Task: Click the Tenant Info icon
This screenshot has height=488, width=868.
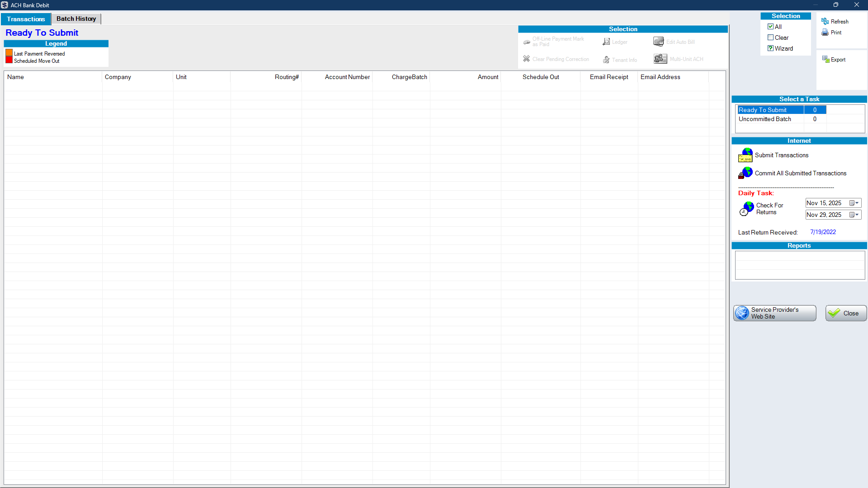Action: click(x=606, y=60)
